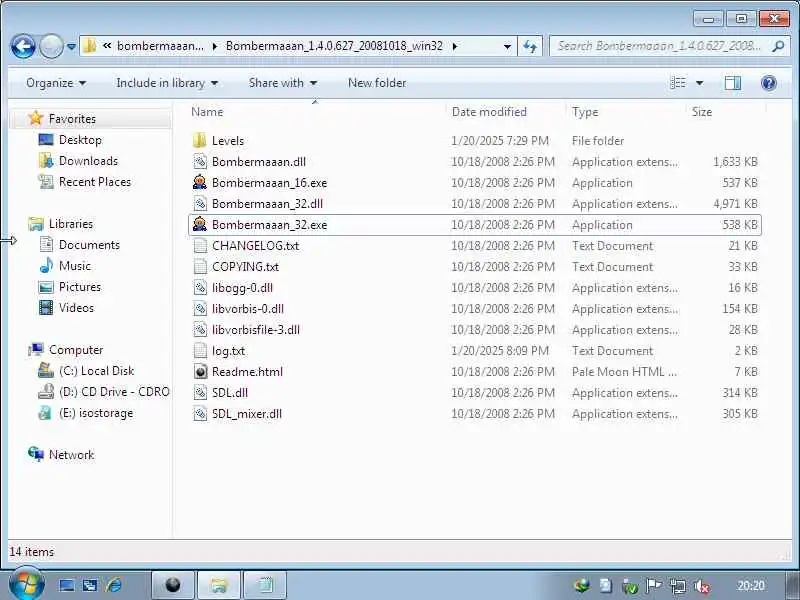
Task: Click the taskbar clock showing 20:20
Action: (751, 585)
